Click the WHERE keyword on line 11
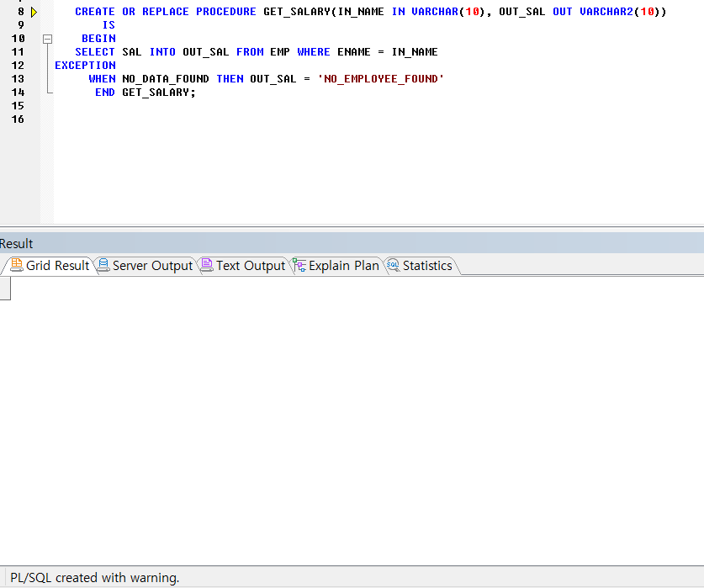This screenshot has width=704, height=588. click(314, 52)
